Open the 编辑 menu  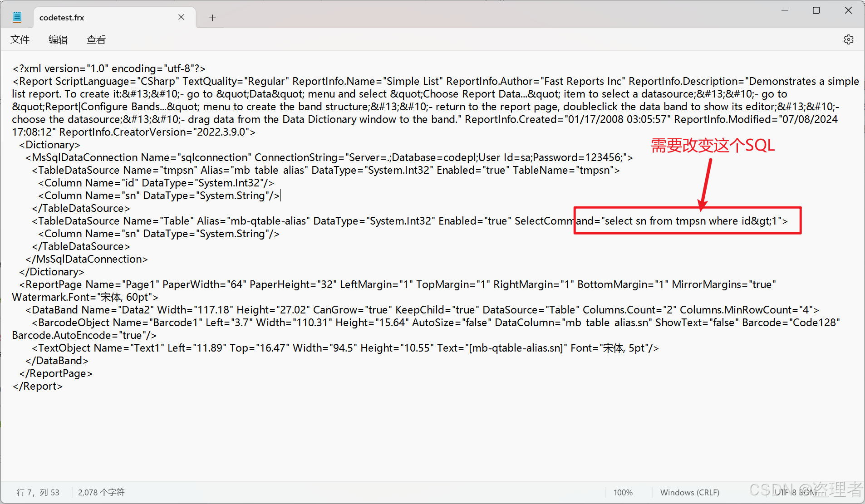coord(58,39)
